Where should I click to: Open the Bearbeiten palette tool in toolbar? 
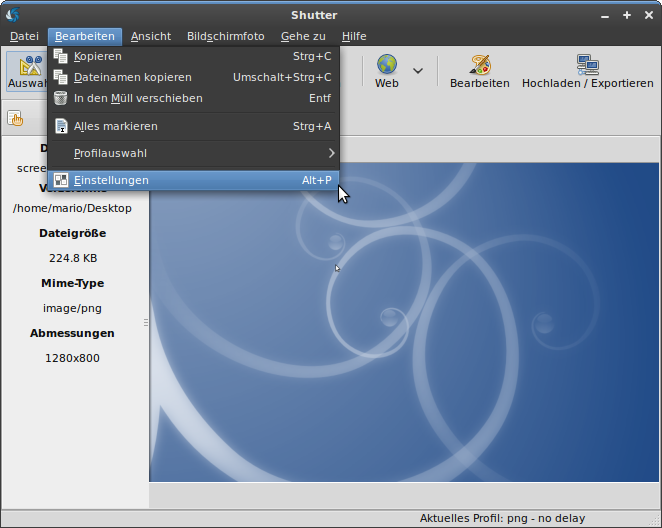pos(479,65)
